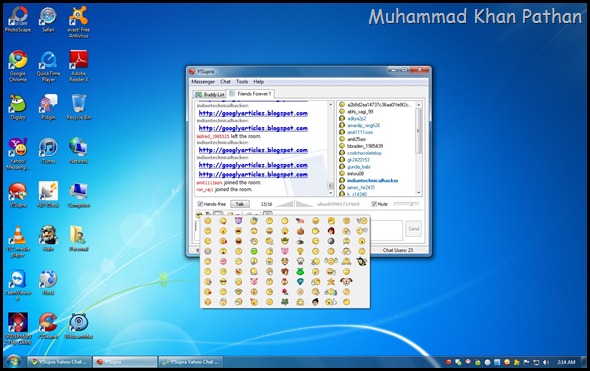Launch Digsby from desktop
Viewport: 590px width, 371px height.
[18, 107]
